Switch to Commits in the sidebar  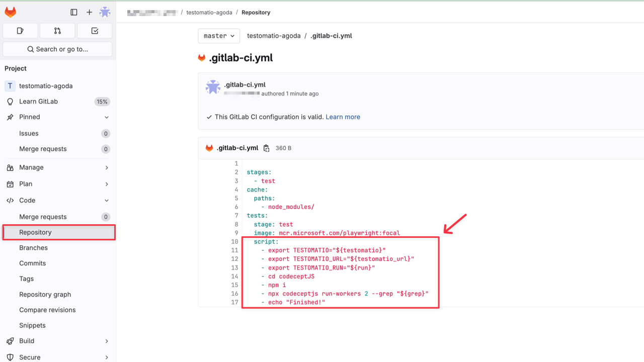coord(32,263)
